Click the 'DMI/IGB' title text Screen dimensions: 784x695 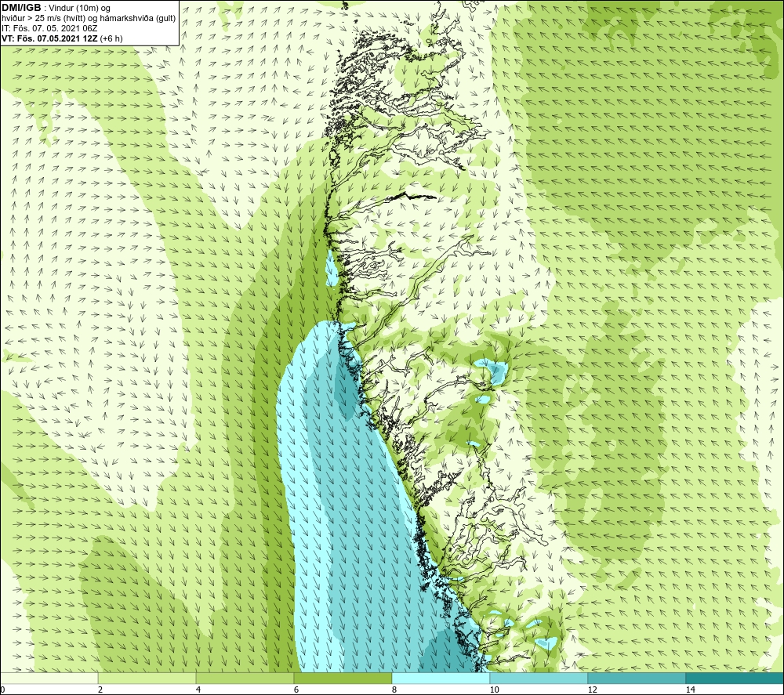coord(21,8)
